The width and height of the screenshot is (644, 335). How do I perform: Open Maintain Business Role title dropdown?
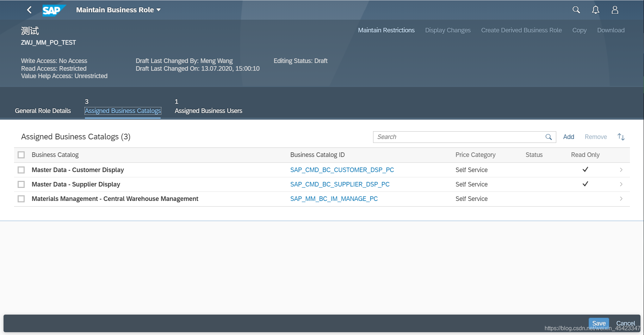tap(118, 10)
